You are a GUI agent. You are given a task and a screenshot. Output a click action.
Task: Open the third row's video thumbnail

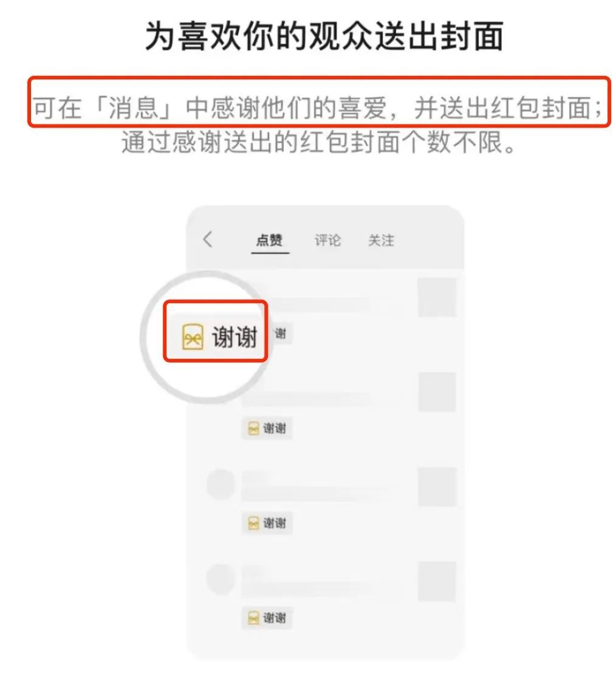437,487
